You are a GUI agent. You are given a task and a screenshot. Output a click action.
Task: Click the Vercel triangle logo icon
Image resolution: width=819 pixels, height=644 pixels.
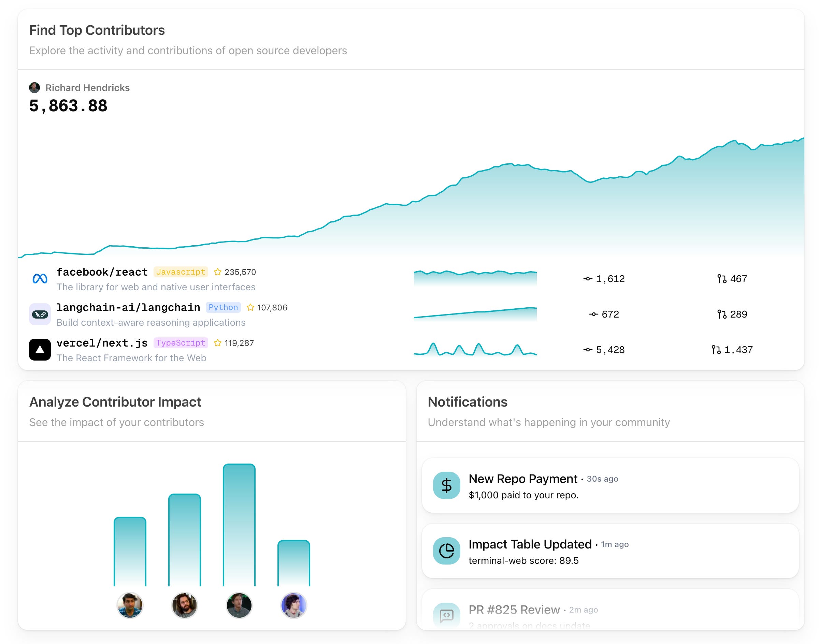[40, 350]
